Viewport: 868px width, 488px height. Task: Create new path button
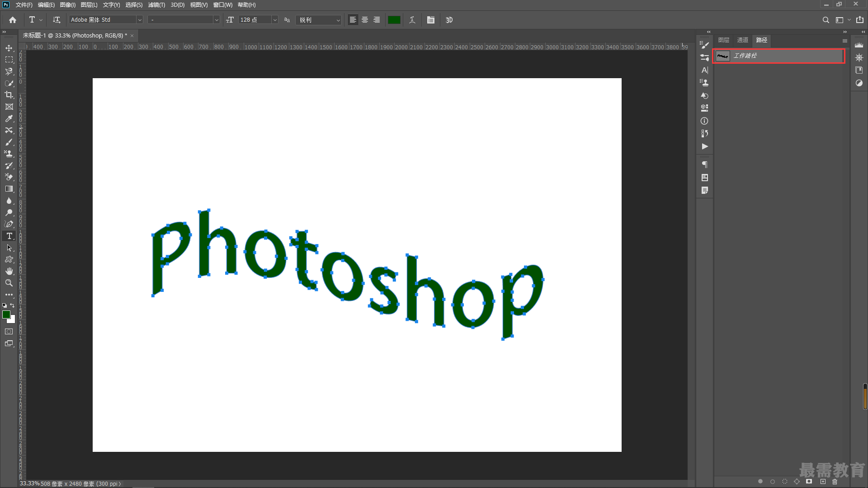point(823,482)
